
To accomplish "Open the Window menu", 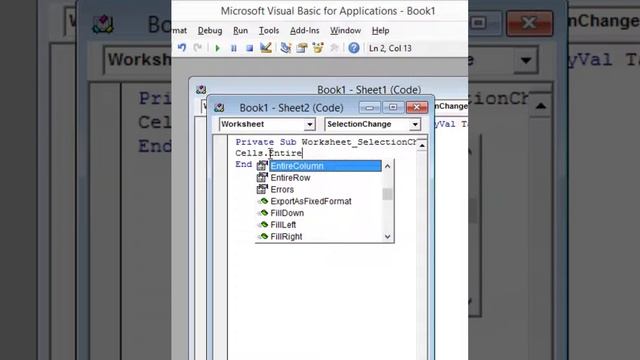I will (x=345, y=31).
